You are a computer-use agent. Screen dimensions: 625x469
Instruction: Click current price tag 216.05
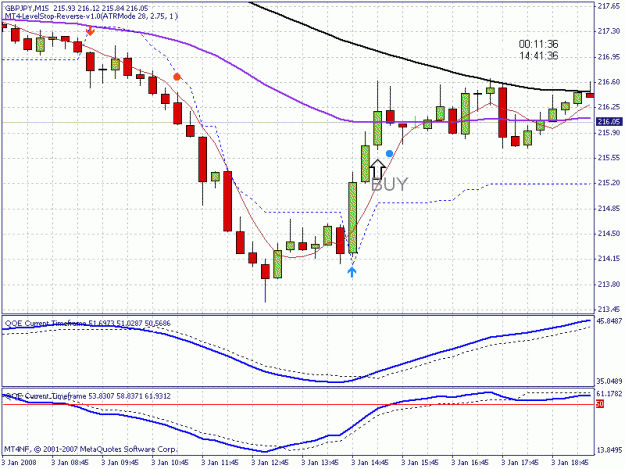tap(609, 122)
